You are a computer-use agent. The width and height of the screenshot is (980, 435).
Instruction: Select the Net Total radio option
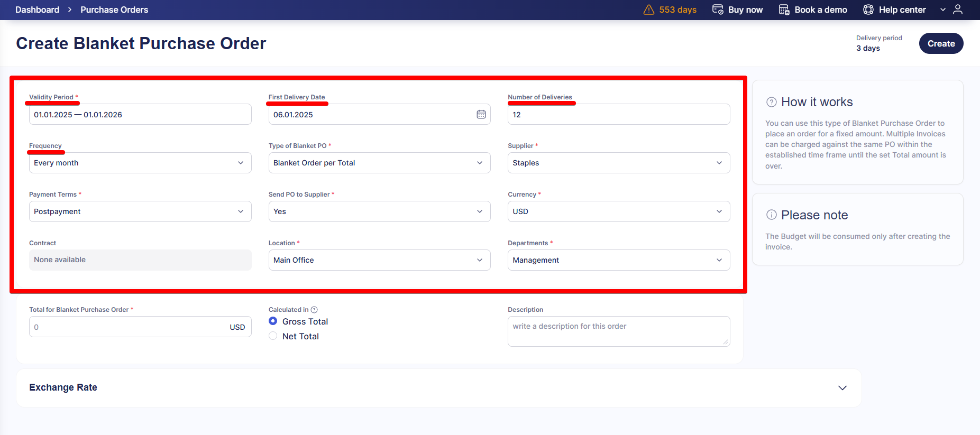(273, 336)
